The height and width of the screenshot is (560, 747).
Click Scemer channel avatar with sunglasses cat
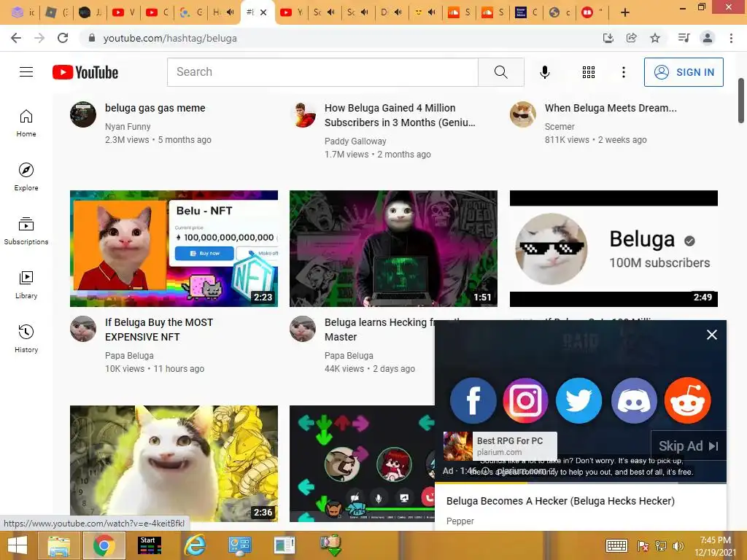[x=522, y=114]
